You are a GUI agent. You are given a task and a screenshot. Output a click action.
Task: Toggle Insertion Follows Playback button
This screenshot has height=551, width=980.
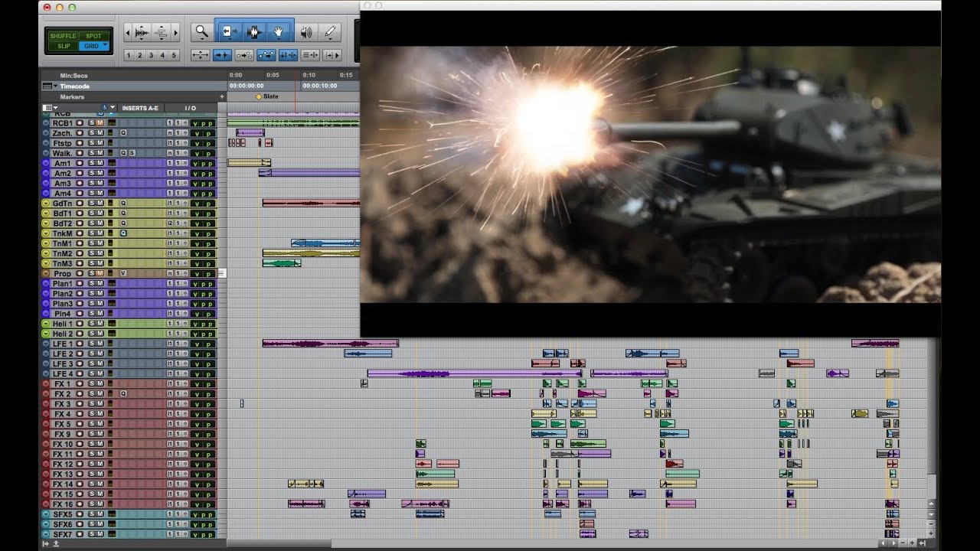coord(332,55)
